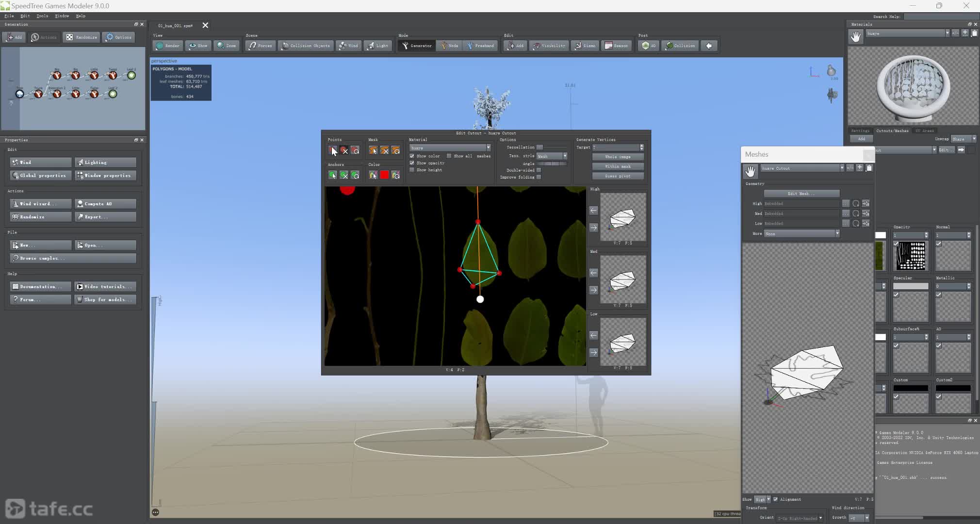980x524 pixels.
Task: Enable the Double-sided option checkbox
Action: (539, 170)
